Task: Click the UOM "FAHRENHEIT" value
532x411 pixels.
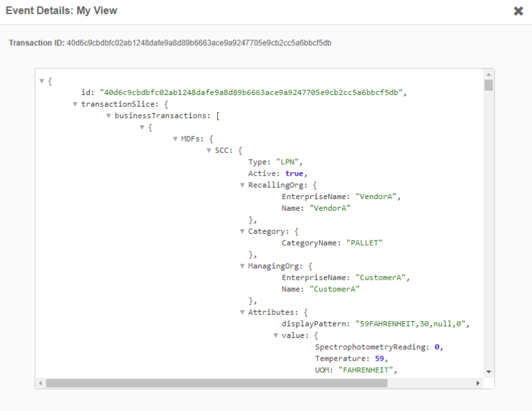Action: tap(365, 370)
